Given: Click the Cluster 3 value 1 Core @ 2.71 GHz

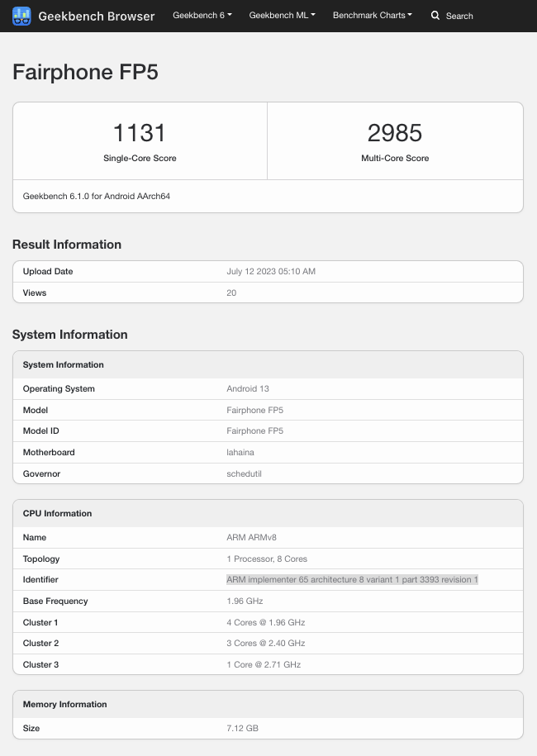Looking at the screenshot, I should pyautogui.click(x=264, y=665).
